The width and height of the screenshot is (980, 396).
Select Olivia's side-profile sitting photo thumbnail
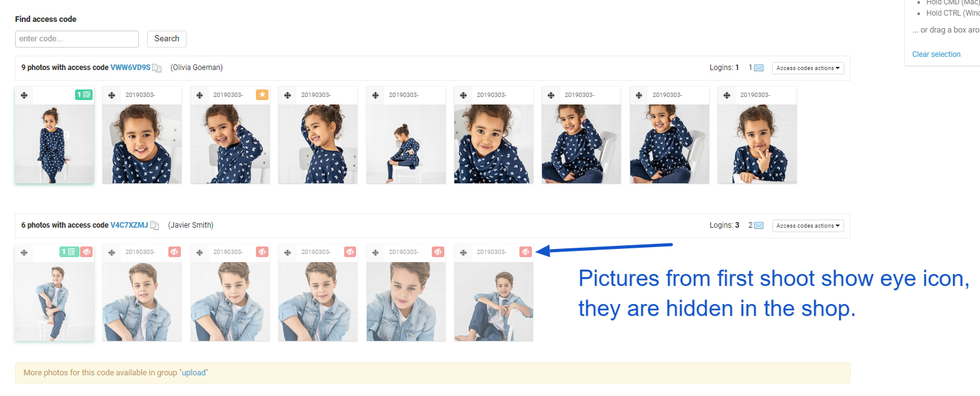tap(406, 144)
